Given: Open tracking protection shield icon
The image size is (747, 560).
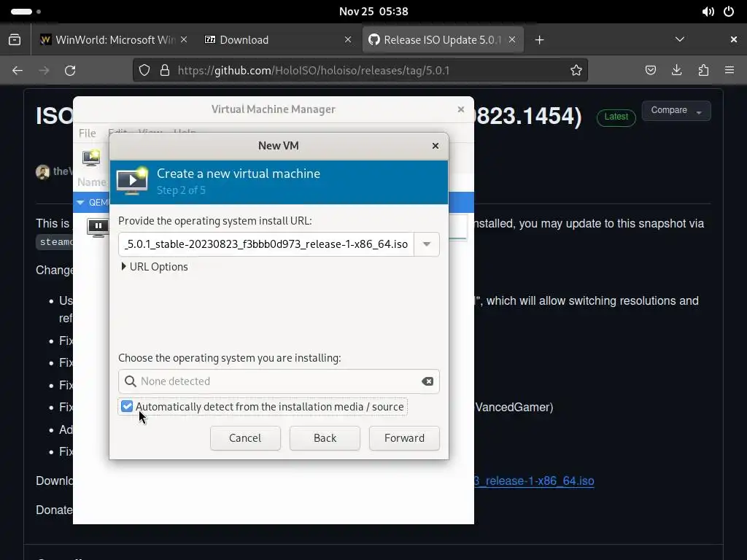Looking at the screenshot, I should coord(144,71).
